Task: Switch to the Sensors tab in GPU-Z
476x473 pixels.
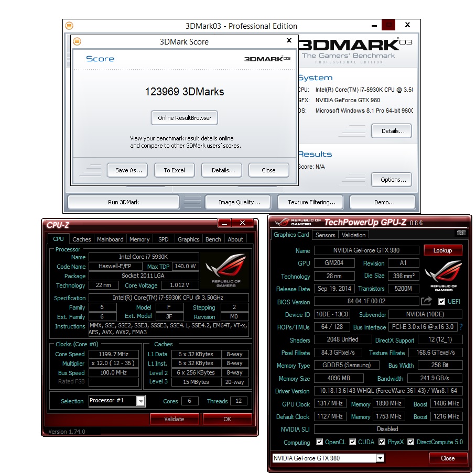Action: click(325, 235)
